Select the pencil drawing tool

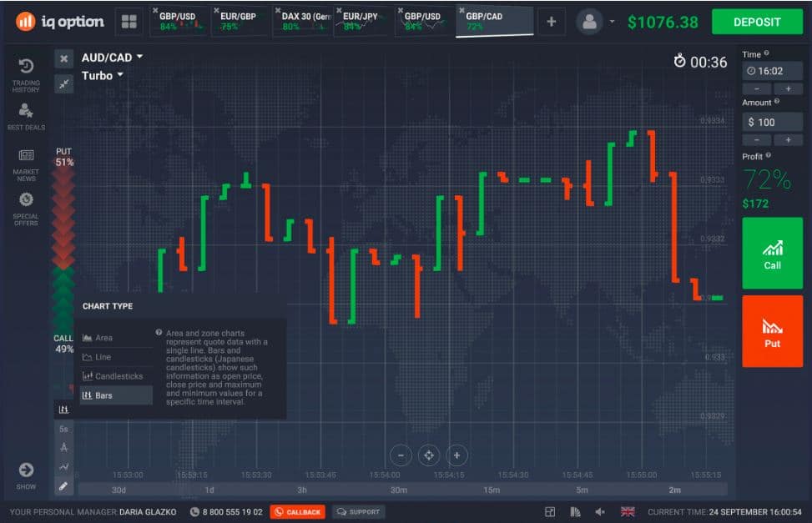[x=63, y=485]
